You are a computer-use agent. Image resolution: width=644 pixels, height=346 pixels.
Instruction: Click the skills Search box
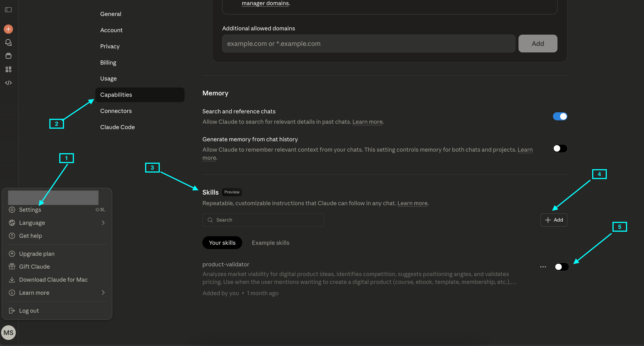click(x=263, y=220)
